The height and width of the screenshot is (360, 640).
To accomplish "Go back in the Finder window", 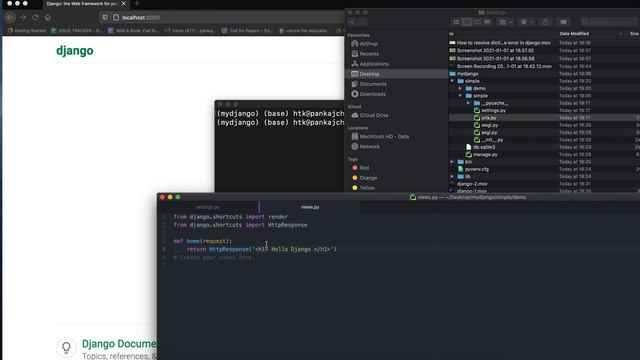I will pos(353,22).
